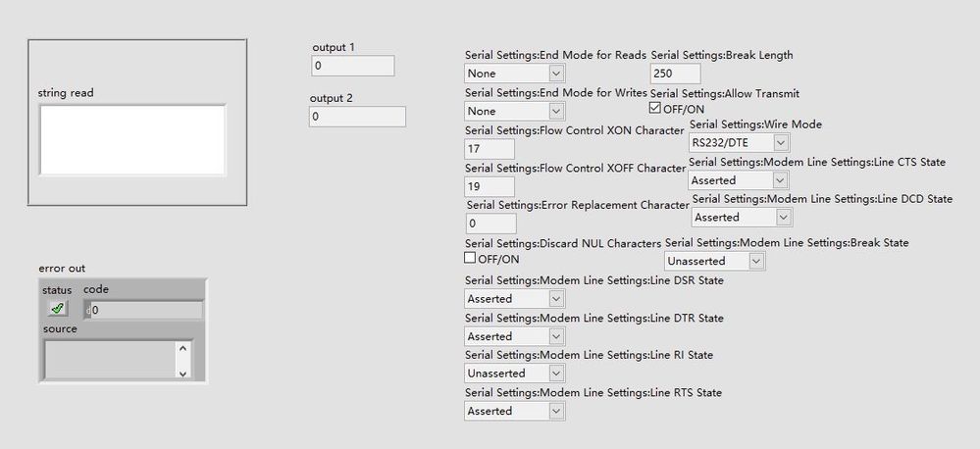The height and width of the screenshot is (449, 980).
Task: Select the Error Replacement Character field
Action: tap(490, 224)
